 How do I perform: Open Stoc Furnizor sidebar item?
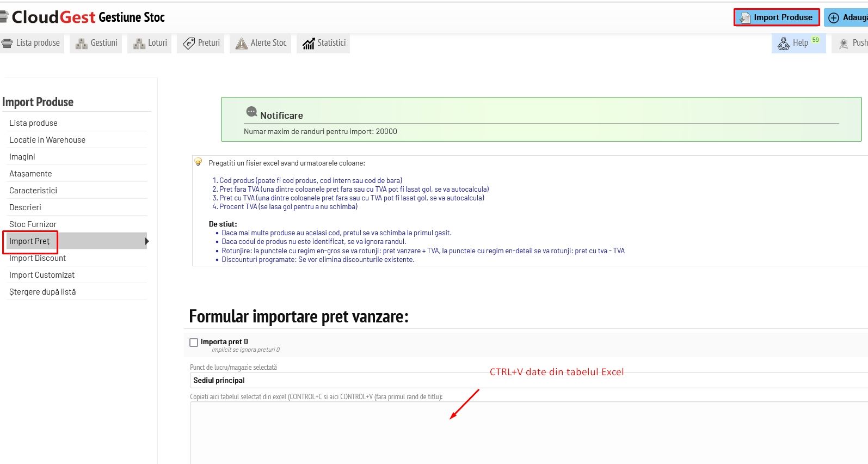click(33, 224)
